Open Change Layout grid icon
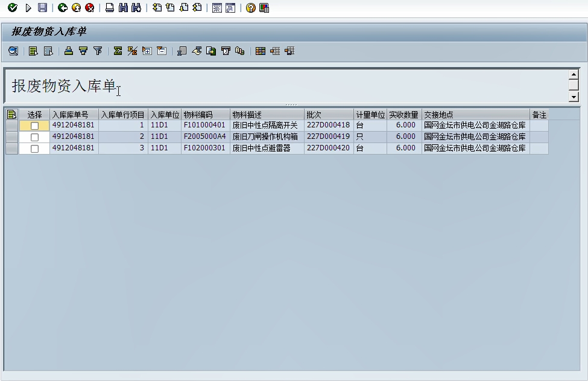The width and height of the screenshot is (588, 381). coord(261,51)
